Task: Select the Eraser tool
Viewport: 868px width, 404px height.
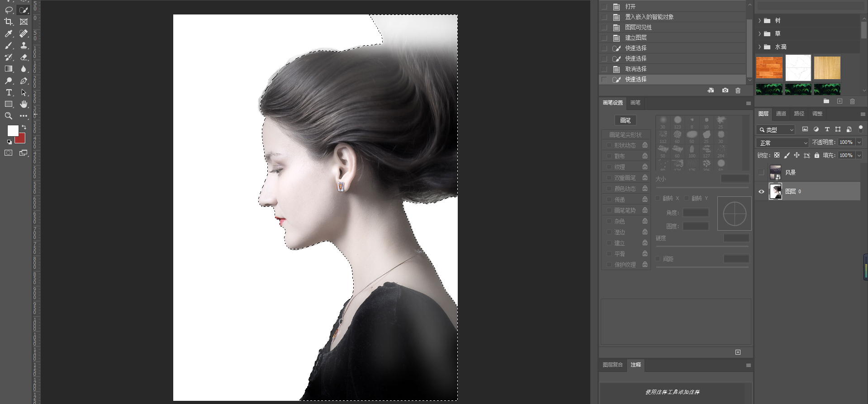Action: (24, 57)
